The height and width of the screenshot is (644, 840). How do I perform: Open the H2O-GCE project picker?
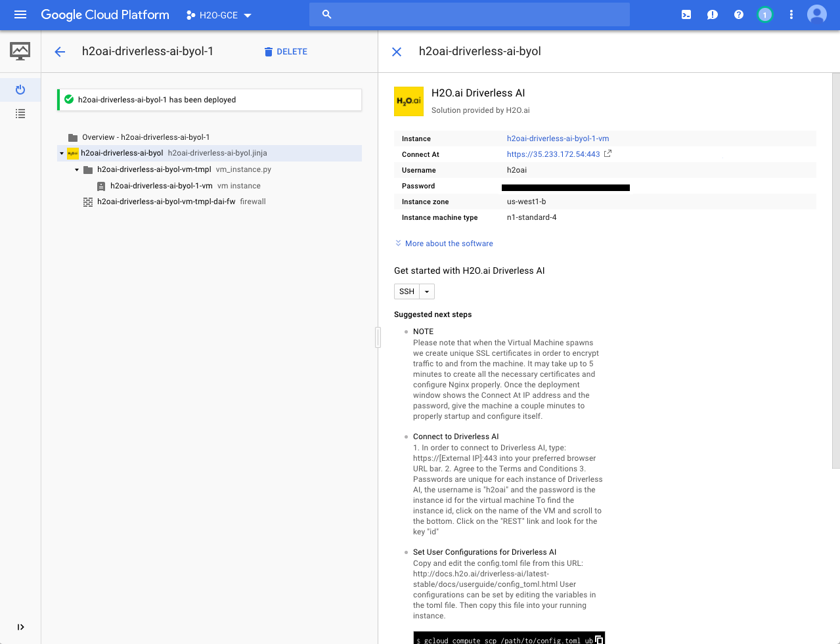point(217,14)
